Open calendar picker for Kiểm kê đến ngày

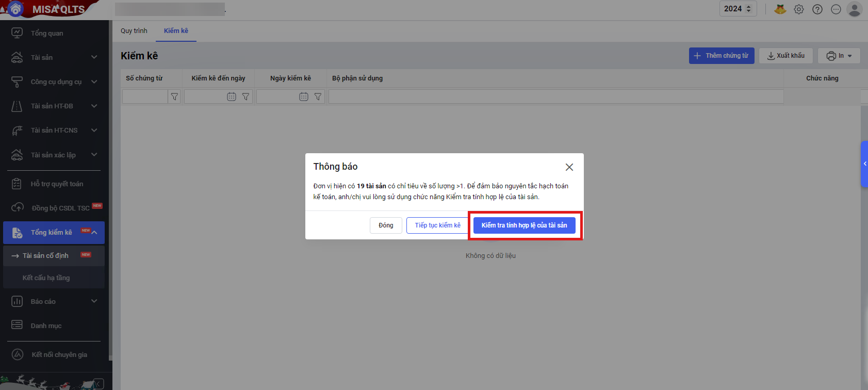[x=232, y=96]
